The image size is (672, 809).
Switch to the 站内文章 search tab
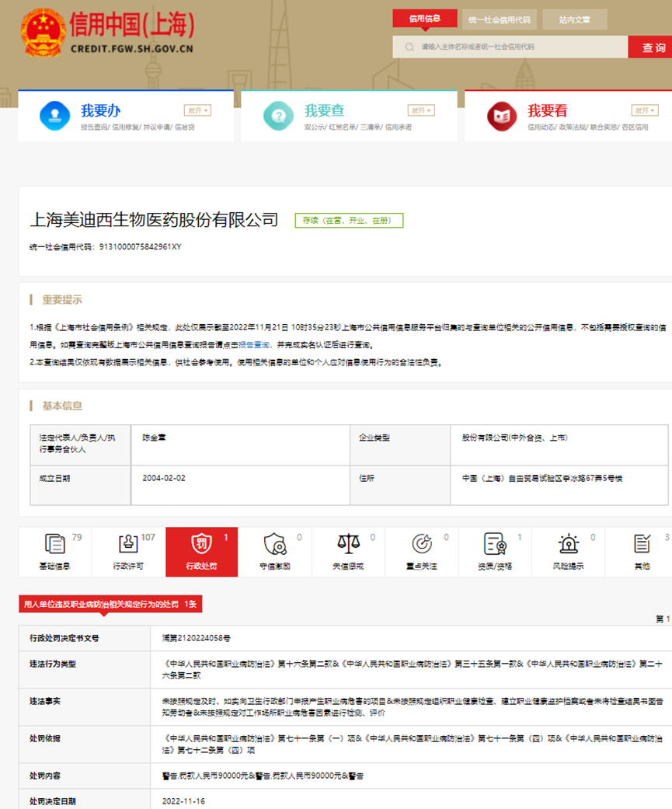pos(574,19)
